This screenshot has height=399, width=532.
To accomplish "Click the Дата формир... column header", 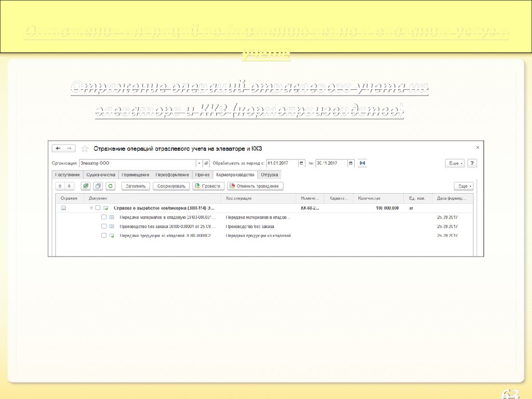I will click(453, 198).
